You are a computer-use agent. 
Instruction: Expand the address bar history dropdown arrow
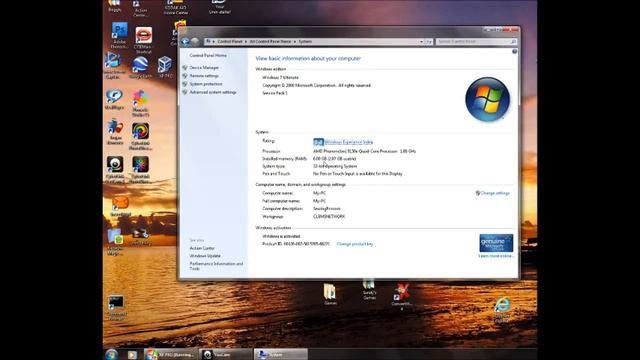[x=421, y=42]
